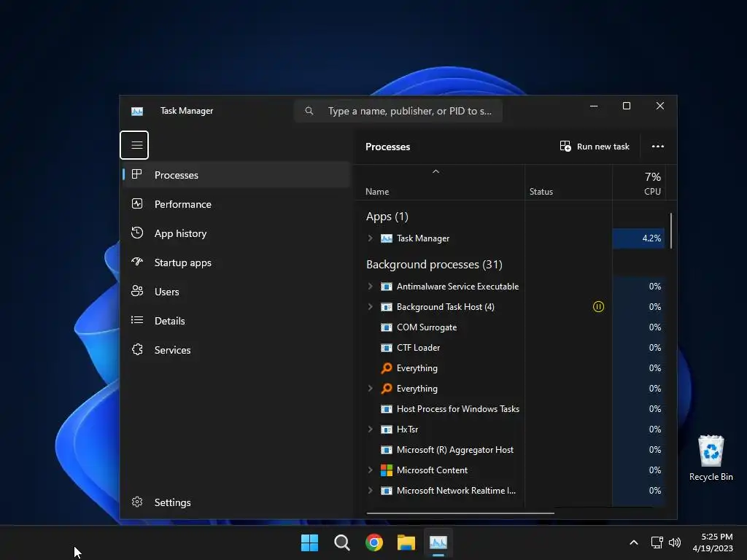
Task: Expand the HxTsr process
Action: click(370, 429)
